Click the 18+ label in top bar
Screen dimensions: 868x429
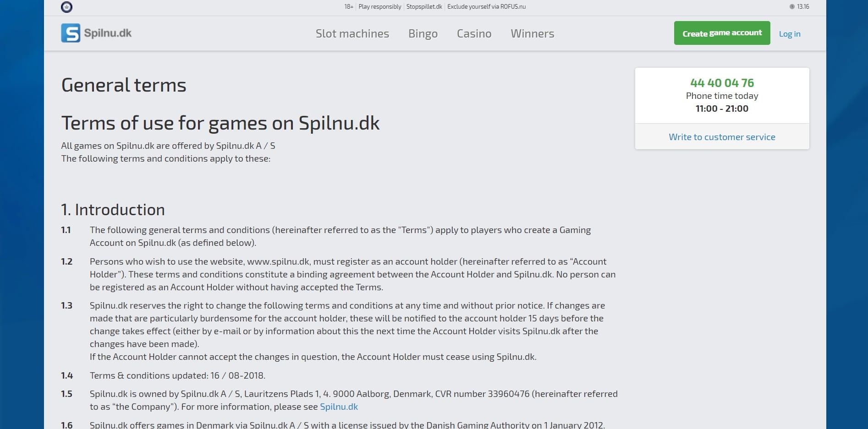(x=349, y=6)
